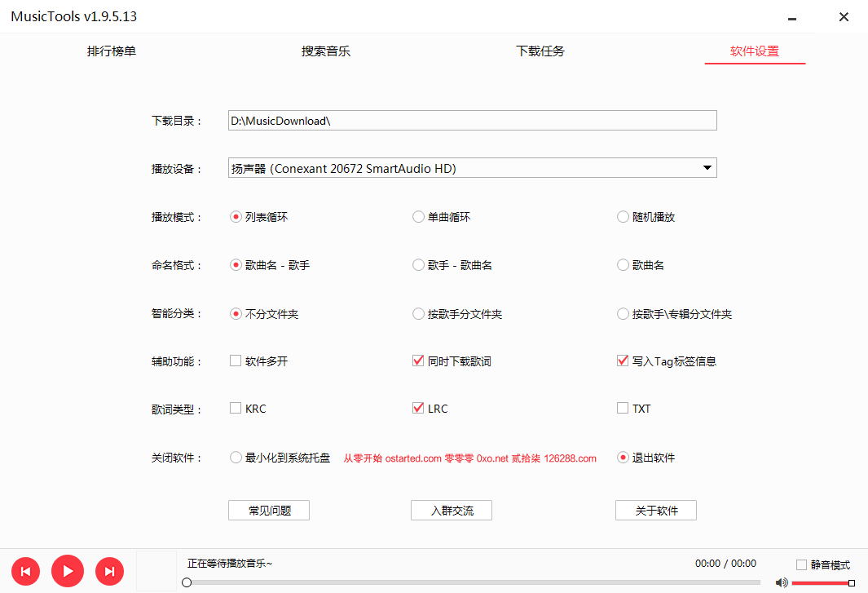Image resolution: width=868 pixels, height=593 pixels.
Task: Minimize the MusicTools window
Action: pyautogui.click(x=792, y=18)
